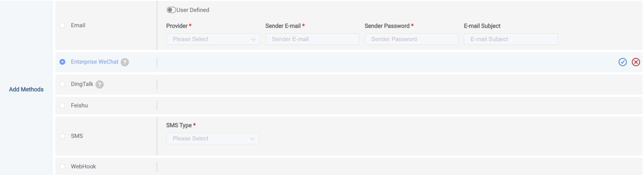The image size is (644, 175).
Task: Choose the DingTalk radio option
Action: point(62,84)
